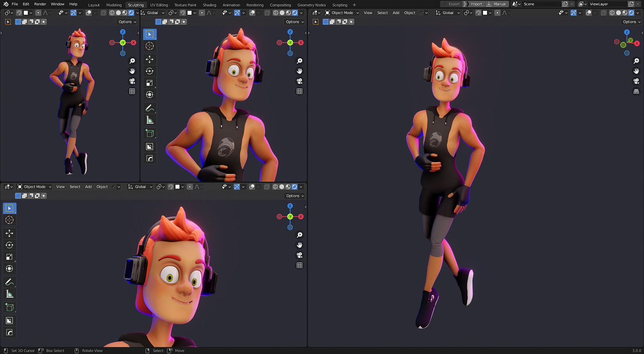Select the Measure tool in bottom viewport
The height and width of the screenshot is (354, 644).
click(x=10, y=294)
